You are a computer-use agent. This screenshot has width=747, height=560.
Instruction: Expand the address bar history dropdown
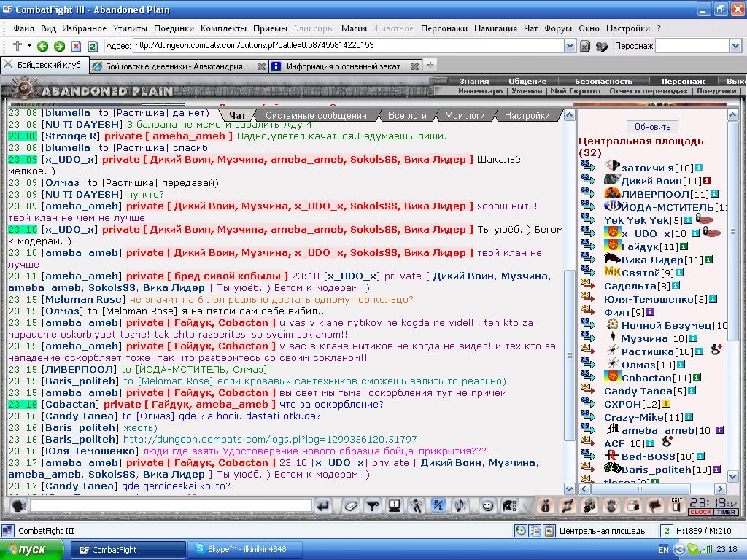click(570, 46)
